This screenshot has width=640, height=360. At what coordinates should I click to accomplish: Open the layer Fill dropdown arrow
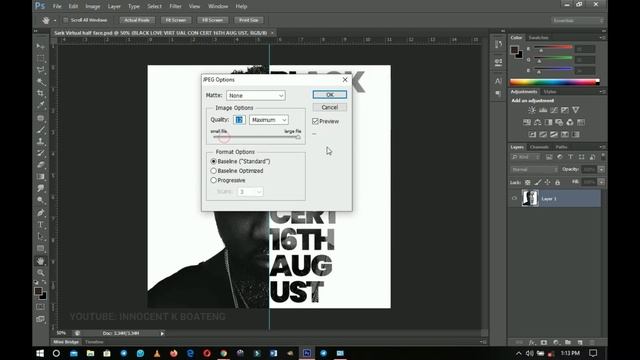coord(601,182)
